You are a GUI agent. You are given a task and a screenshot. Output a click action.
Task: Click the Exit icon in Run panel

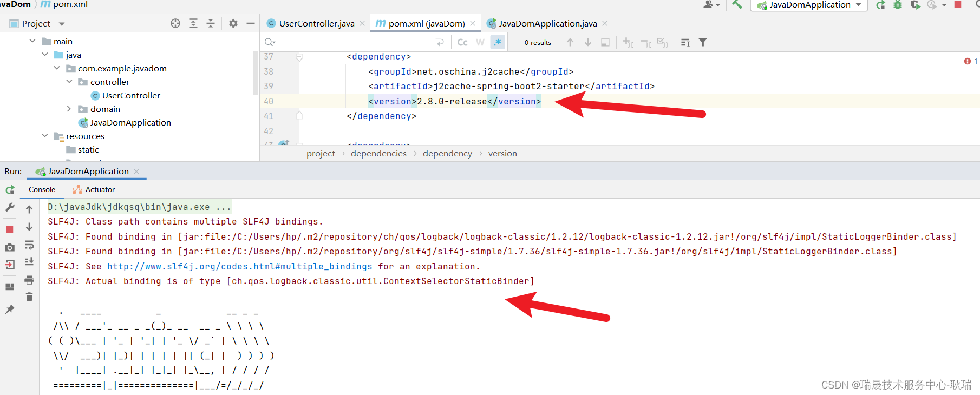coord(10,265)
